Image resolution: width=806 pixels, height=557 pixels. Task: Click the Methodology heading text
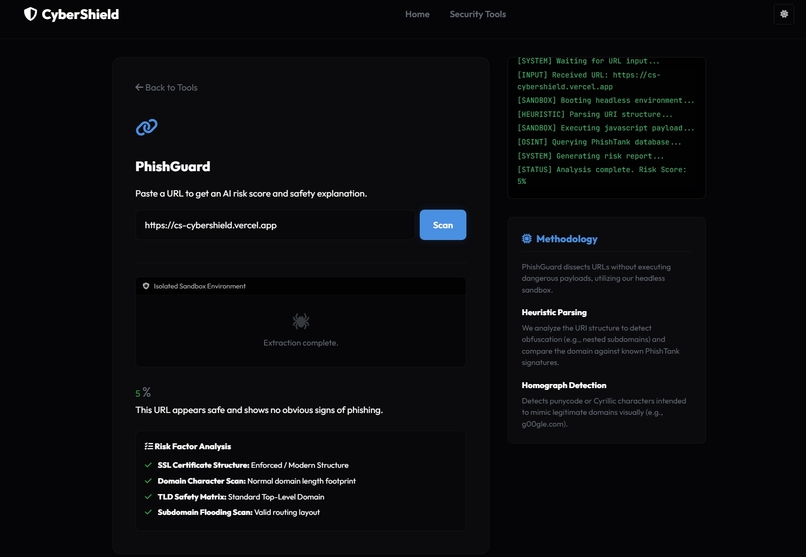pos(566,239)
